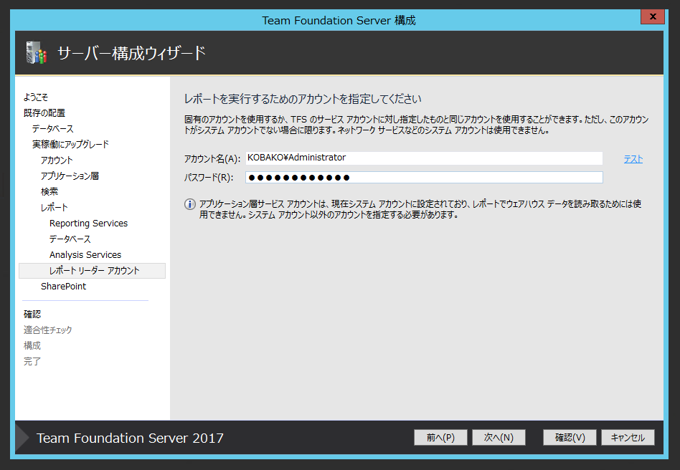The height and width of the screenshot is (470, 680).
Task: Open the top-level データベース step under 既存の配置
Action: click(x=52, y=129)
